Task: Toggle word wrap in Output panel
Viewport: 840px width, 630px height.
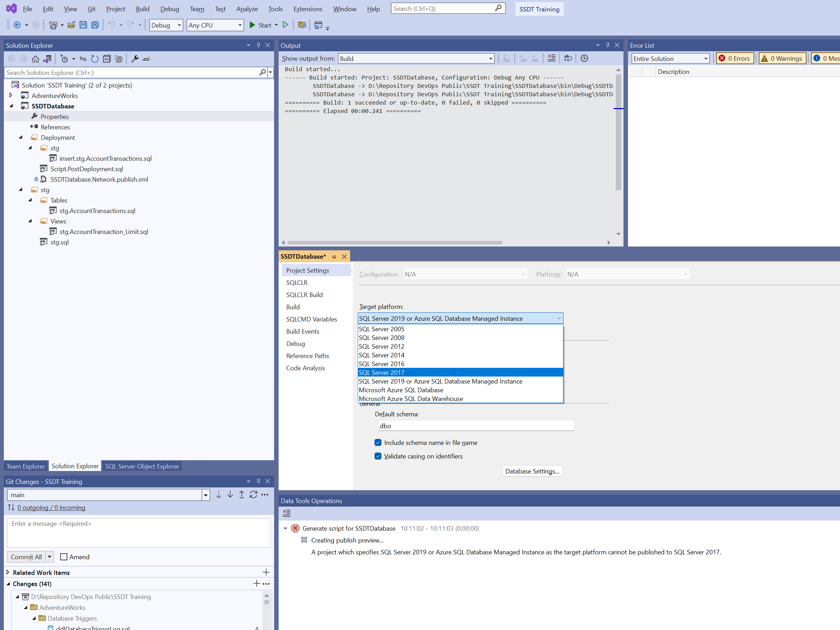Action: click(x=568, y=58)
